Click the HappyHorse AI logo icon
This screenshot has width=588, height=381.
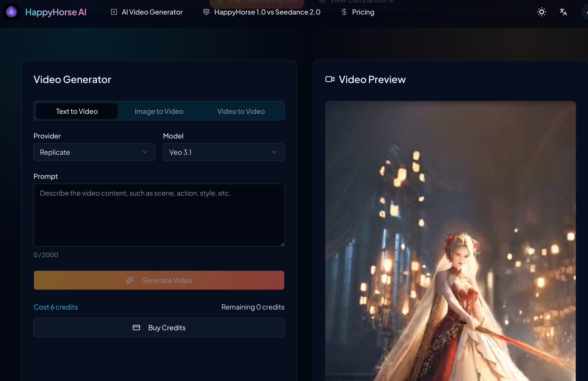[x=11, y=12]
